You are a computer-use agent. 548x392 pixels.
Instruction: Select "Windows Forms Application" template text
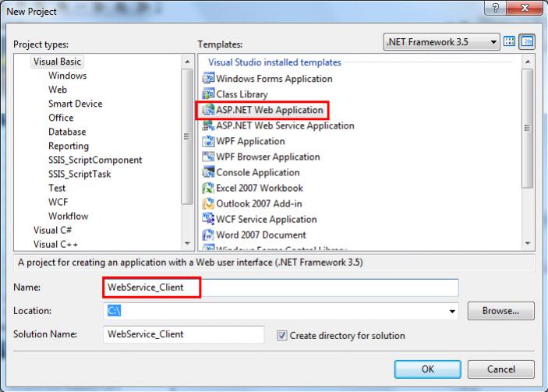pyautogui.click(x=274, y=79)
